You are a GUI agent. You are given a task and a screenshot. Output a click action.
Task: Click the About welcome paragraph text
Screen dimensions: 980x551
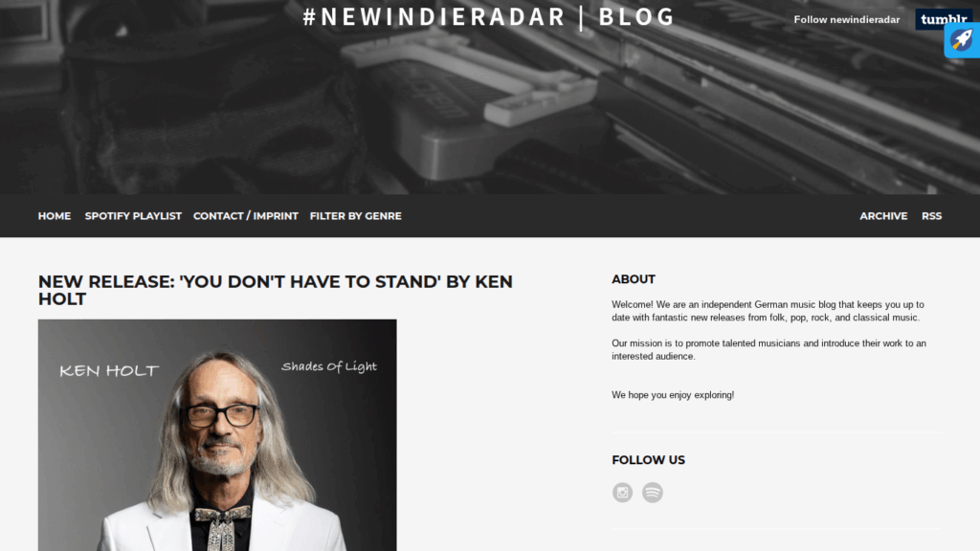768,311
